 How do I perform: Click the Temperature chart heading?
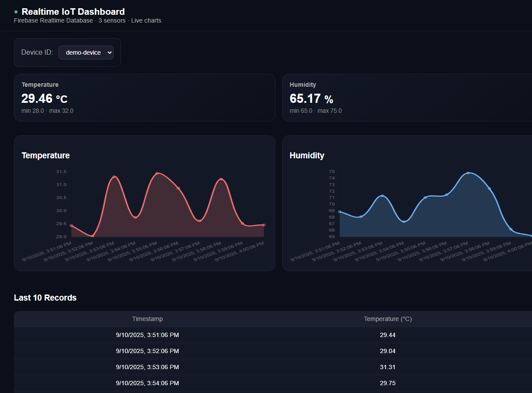(46, 155)
